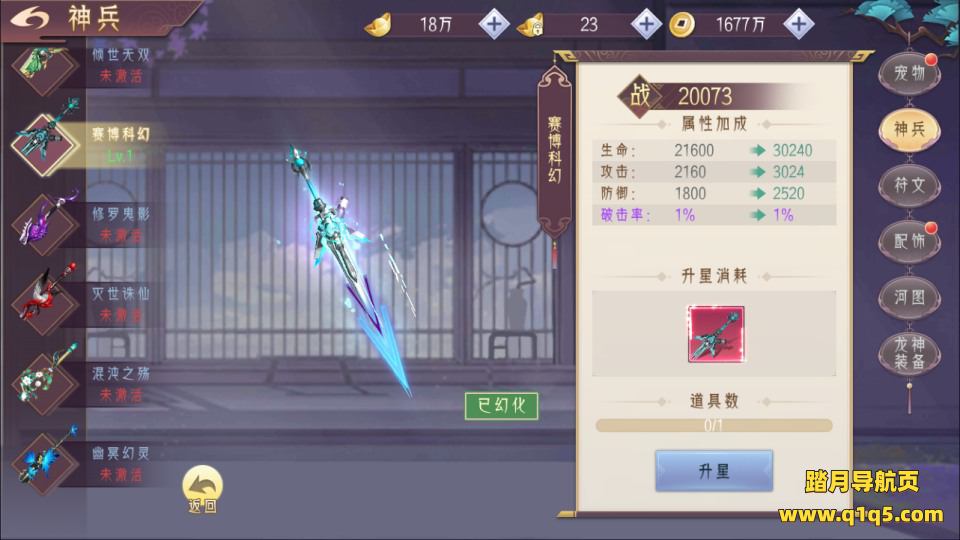The width and height of the screenshot is (960, 540).
Task: Click the star-upgrade material item thumbnail
Action: coord(716,334)
